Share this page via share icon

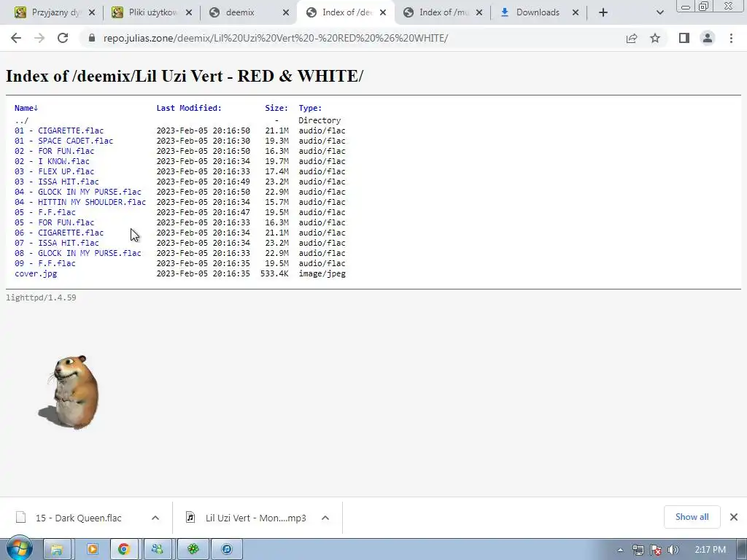click(632, 38)
